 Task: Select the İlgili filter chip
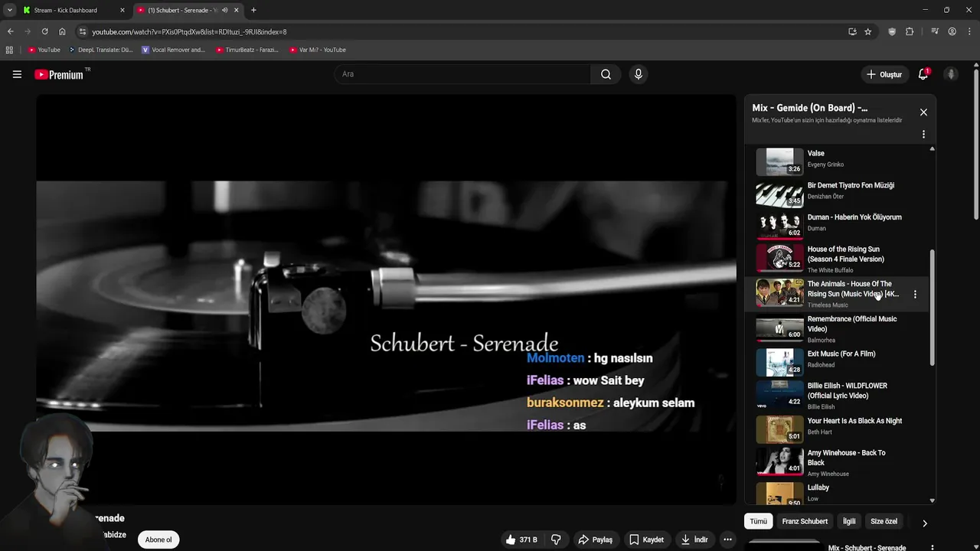coord(849,521)
